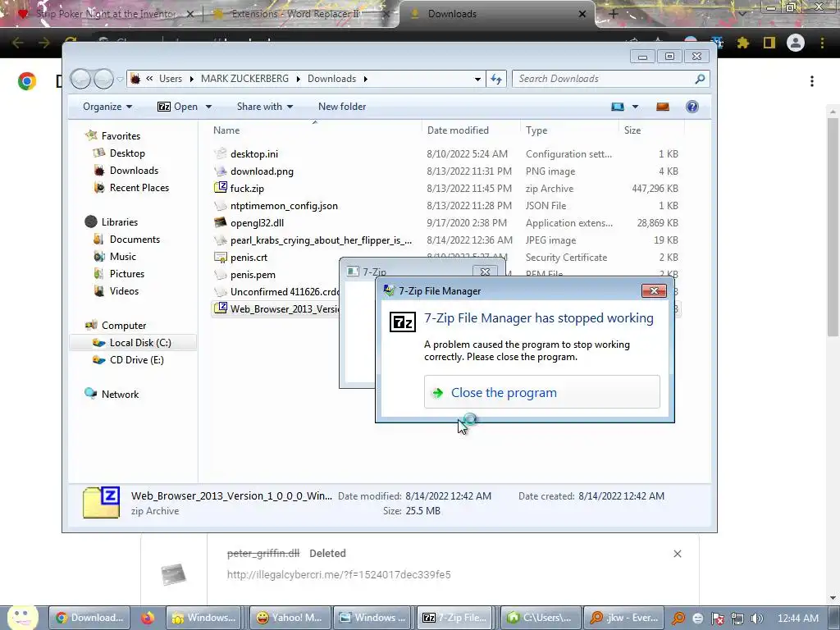840x630 pixels.
Task: Close the 7-Zip File Manager error dialog
Action: click(x=654, y=291)
